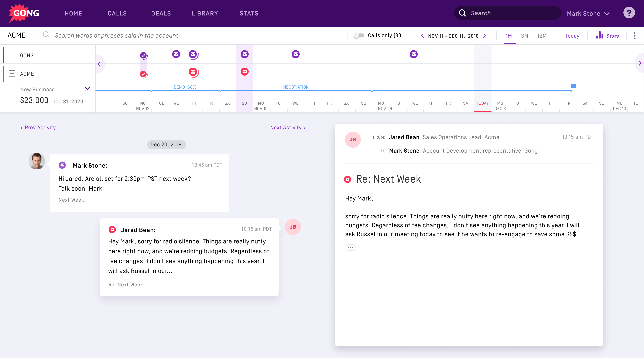
Task: Open the STATS menu
Action: pos(249,14)
